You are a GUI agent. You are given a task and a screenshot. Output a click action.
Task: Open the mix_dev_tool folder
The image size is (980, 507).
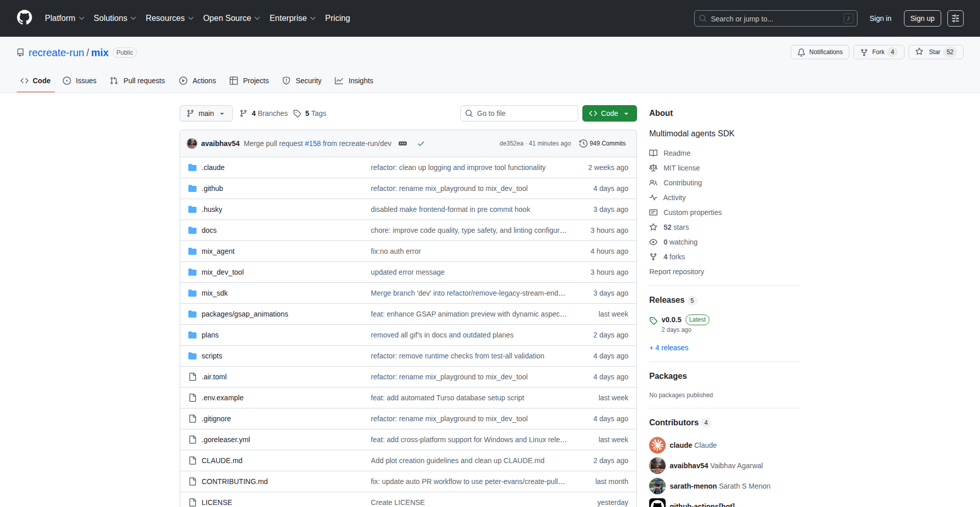point(223,272)
